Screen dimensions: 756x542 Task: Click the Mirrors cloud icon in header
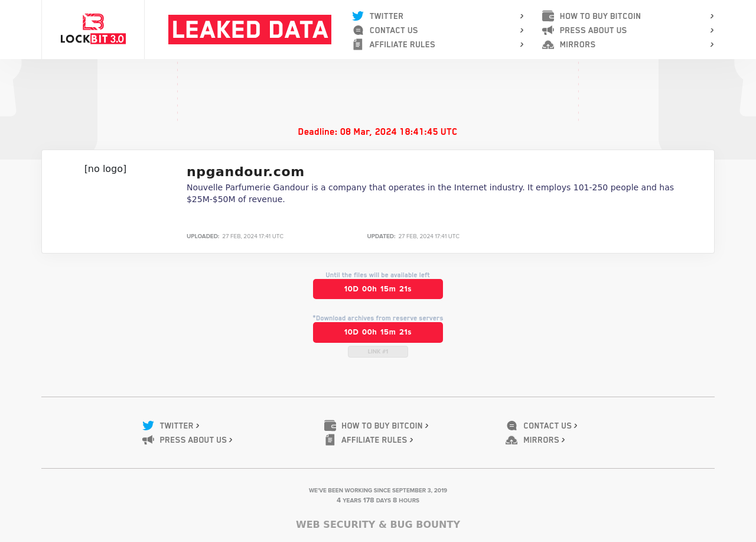pyautogui.click(x=548, y=44)
